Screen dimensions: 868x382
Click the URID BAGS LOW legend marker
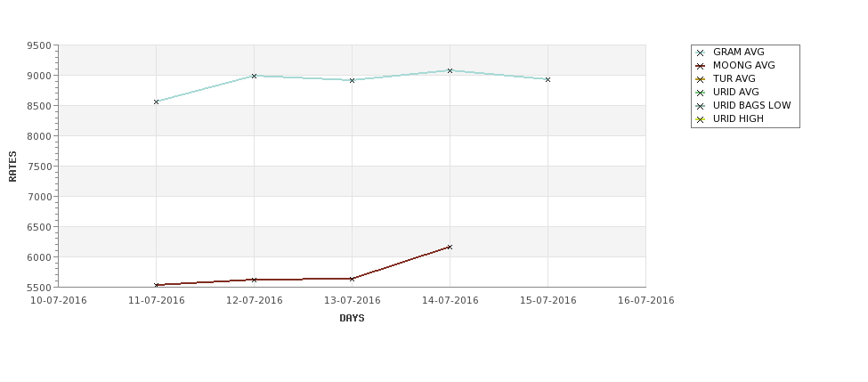pos(701,106)
